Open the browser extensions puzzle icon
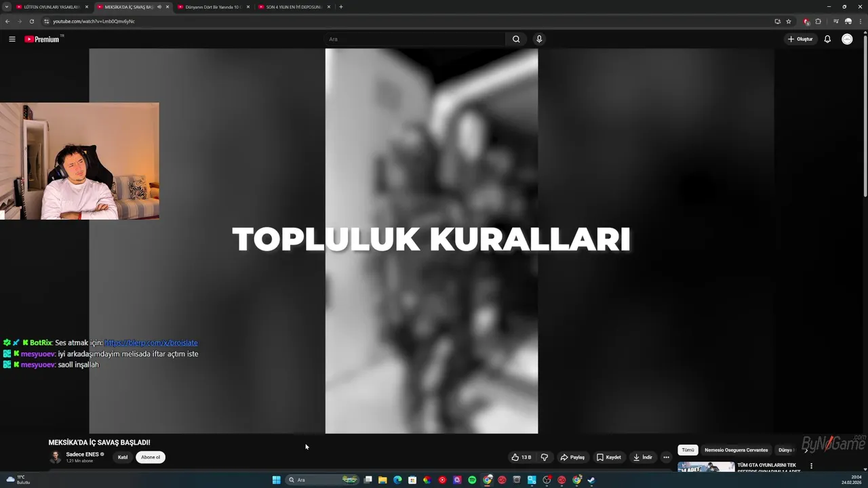The height and width of the screenshot is (488, 868). pyautogui.click(x=818, y=21)
